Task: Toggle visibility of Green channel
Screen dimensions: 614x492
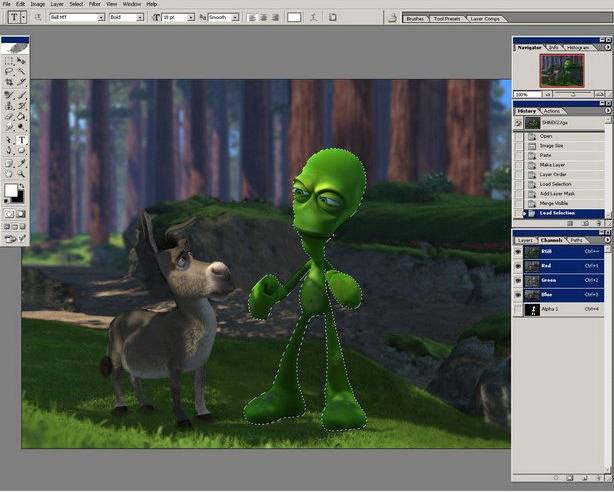Action: tap(518, 280)
